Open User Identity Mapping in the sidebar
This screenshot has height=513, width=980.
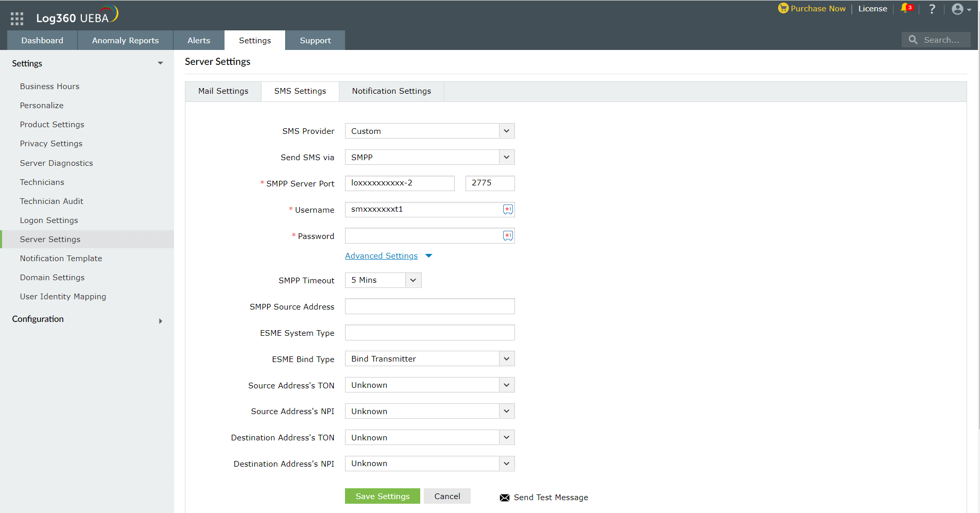[63, 297]
